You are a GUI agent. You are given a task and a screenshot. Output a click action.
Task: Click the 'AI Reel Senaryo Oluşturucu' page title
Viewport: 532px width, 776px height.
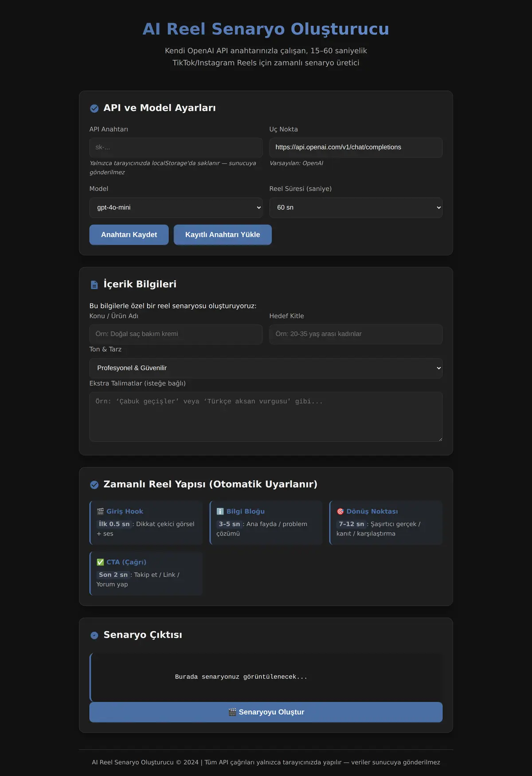click(266, 29)
